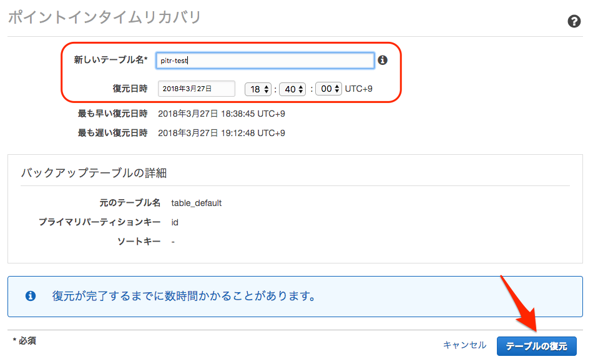Click the ポイントインタイムリカバリ page heading

point(104,17)
